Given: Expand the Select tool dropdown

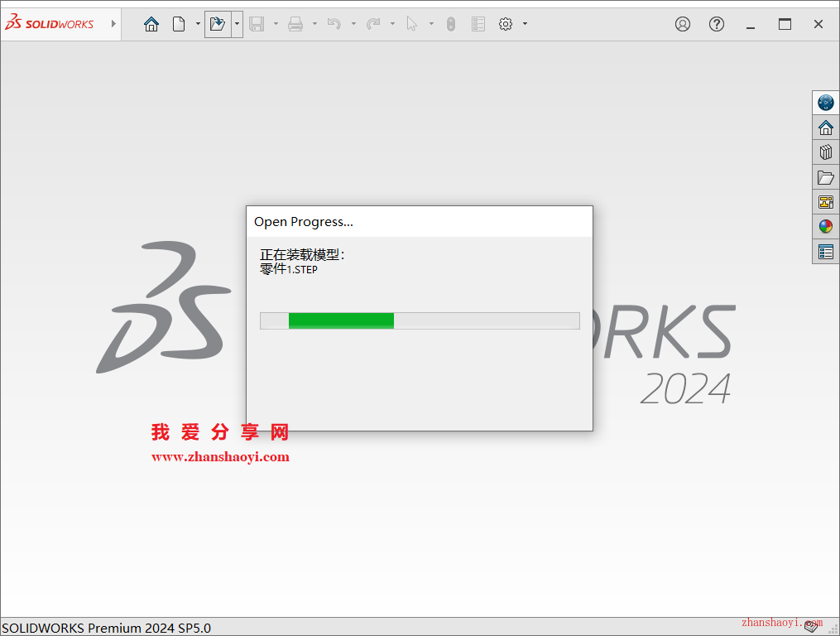Looking at the screenshot, I should (x=431, y=23).
